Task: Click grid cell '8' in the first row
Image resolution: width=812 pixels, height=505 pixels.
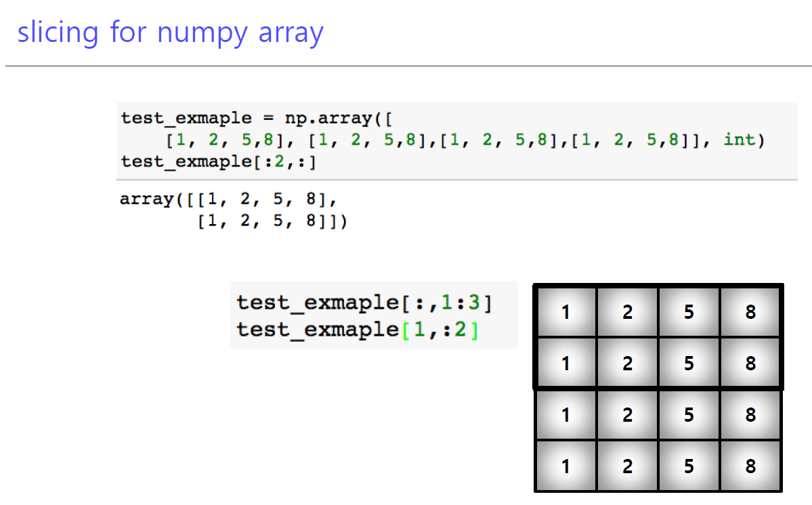Action: [750, 312]
